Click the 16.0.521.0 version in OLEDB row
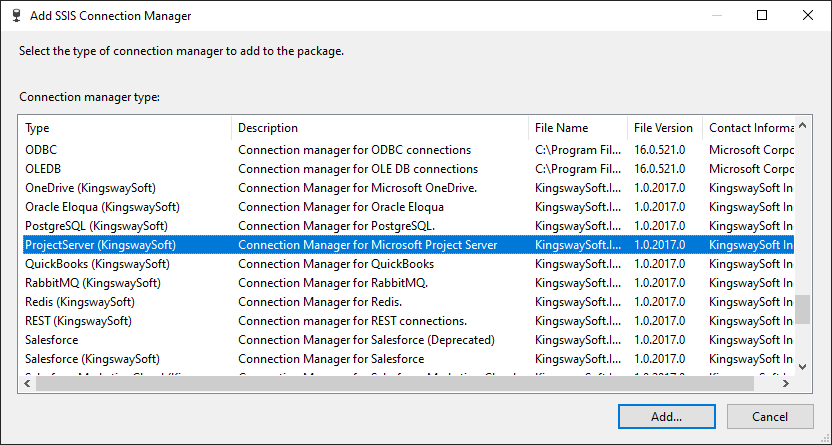This screenshot has width=832, height=445. pyautogui.click(x=660, y=169)
